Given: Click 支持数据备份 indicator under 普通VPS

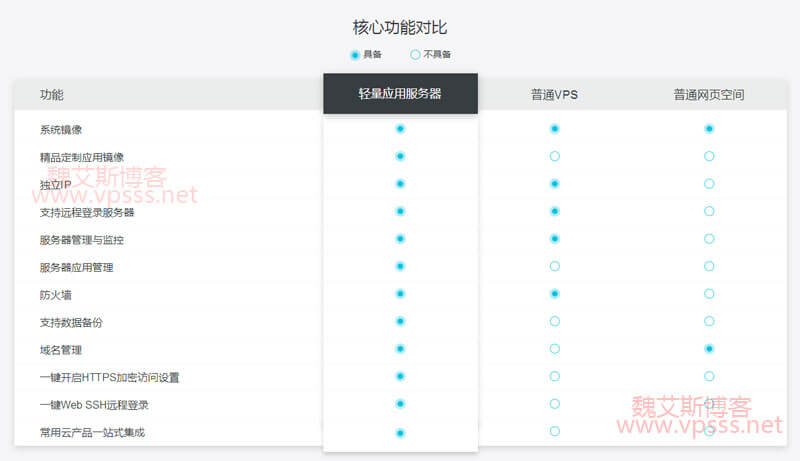Looking at the screenshot, I should click(x=555, y=321).
